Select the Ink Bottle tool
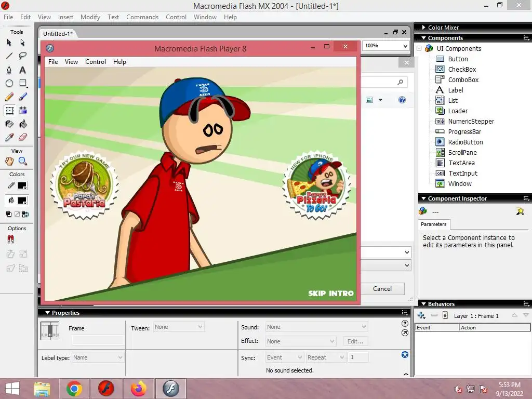The width and height of the screenshot is (532, 399). tap(9, 124)
